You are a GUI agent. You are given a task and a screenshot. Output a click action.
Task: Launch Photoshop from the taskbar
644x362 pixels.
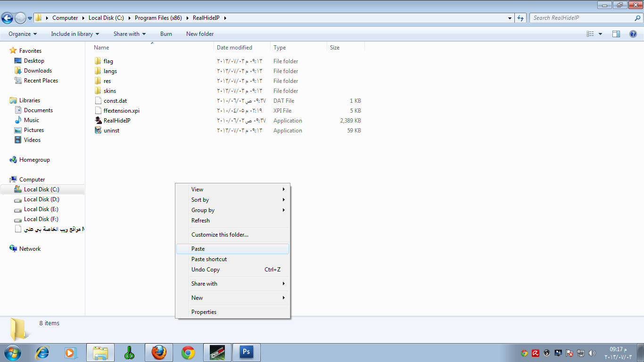pyautogui.click(x=247, y=353)
